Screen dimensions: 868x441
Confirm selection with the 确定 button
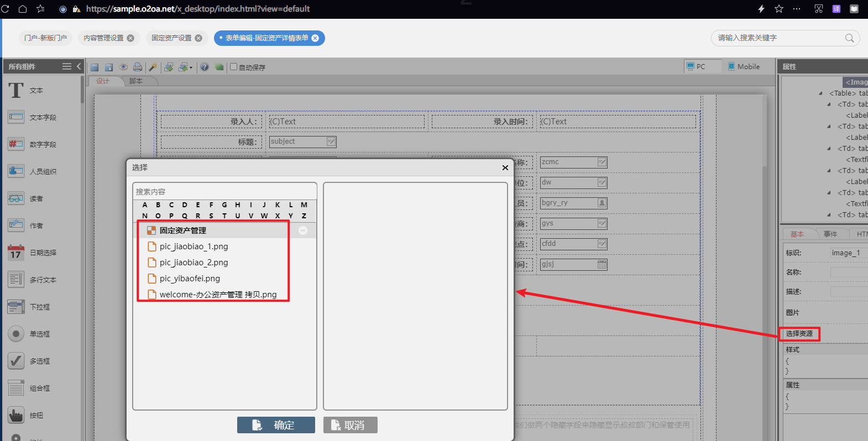point(276,425)
